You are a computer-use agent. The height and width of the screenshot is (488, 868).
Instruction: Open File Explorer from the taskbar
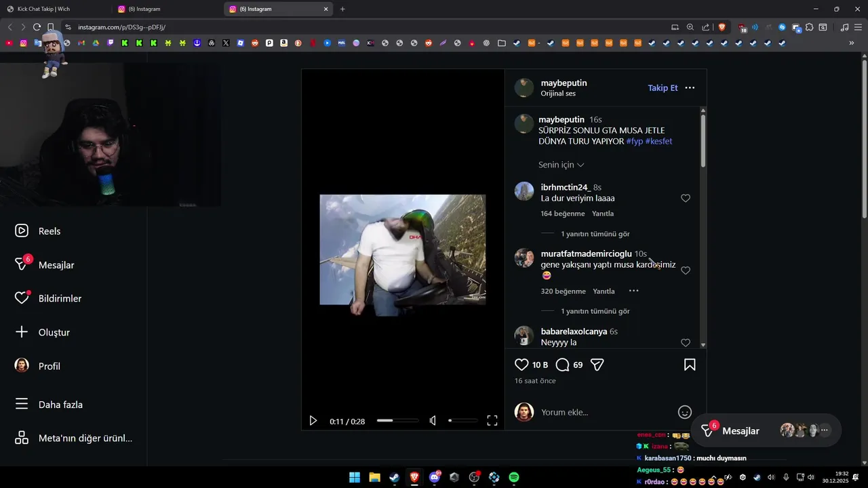pyautogui.click(x=374, y=477)
